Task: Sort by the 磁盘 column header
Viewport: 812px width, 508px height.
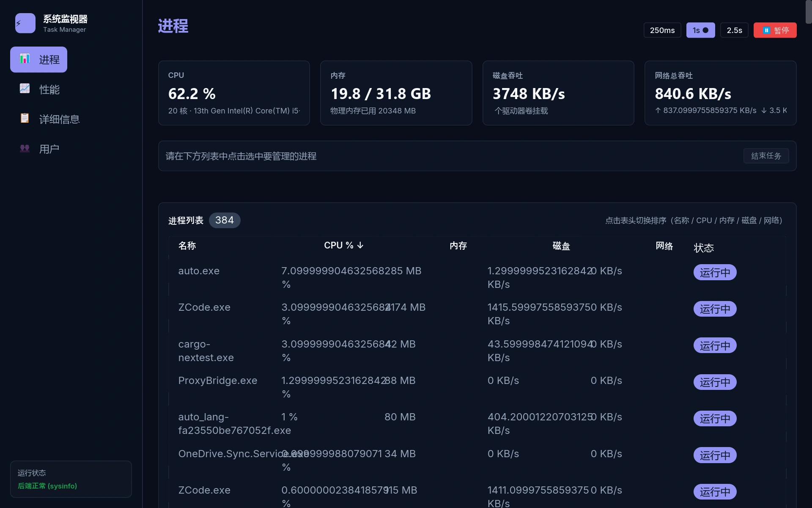Action: (561, 246)
